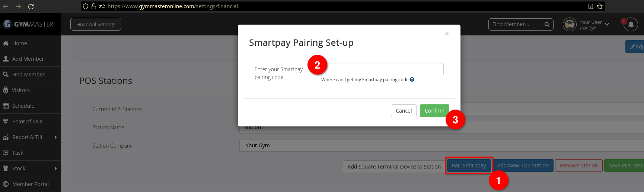The width and height of the screenshot is (644, 192).
Task: Reload the page with the refresh icon
Action: 31,6
